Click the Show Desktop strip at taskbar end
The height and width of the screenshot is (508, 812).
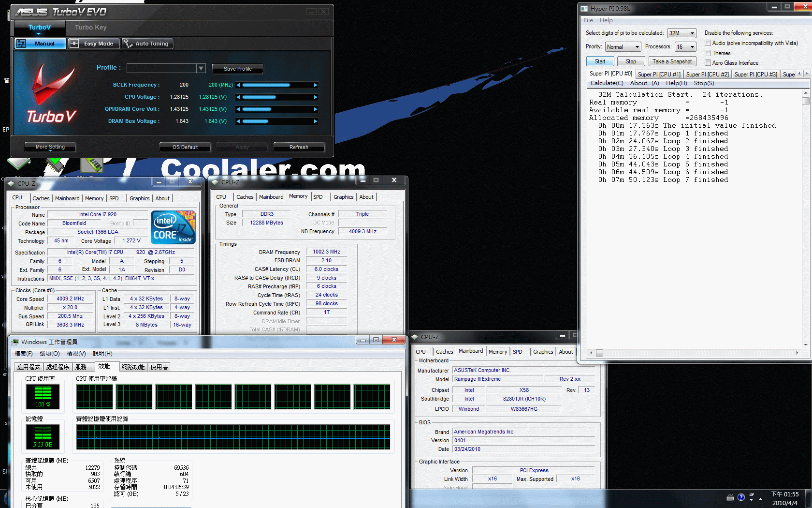tap(808, 498)
